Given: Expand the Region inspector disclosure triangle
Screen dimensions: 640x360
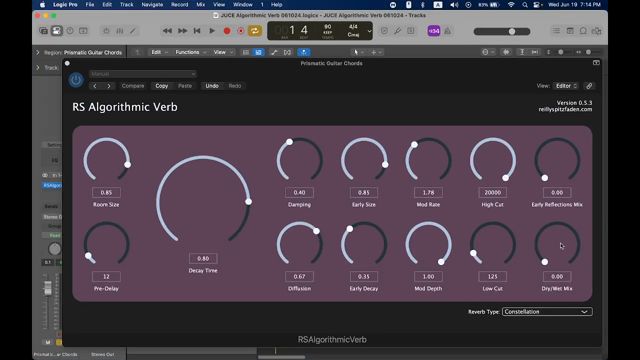Looking at the screenshot, I should (x=38, y=53).
